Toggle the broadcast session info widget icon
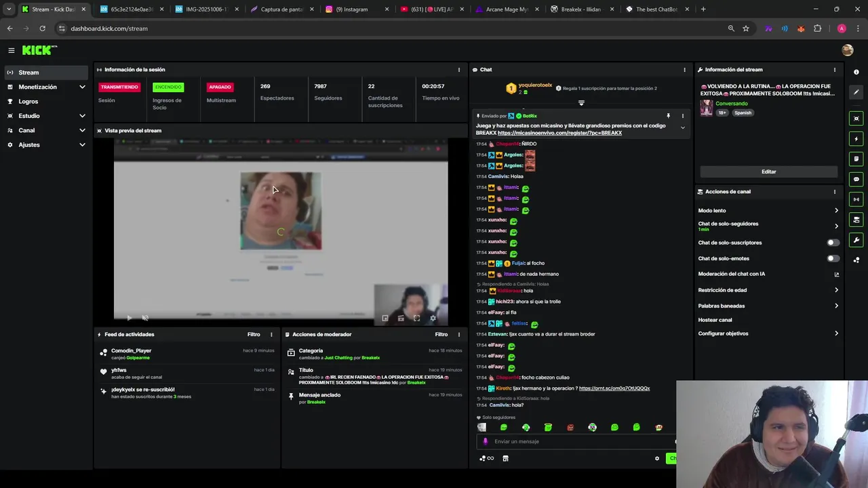Screen dimensions: 868x488 (x=856, y=199)
